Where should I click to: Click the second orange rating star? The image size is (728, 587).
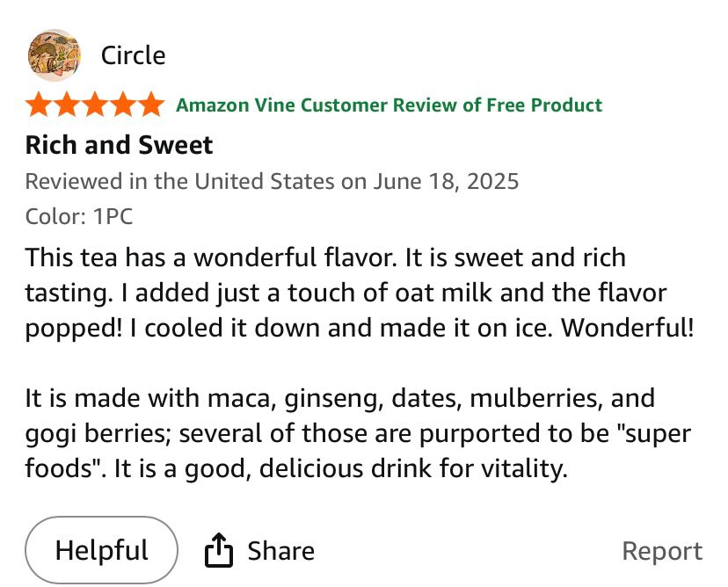[x=67, y=105]
